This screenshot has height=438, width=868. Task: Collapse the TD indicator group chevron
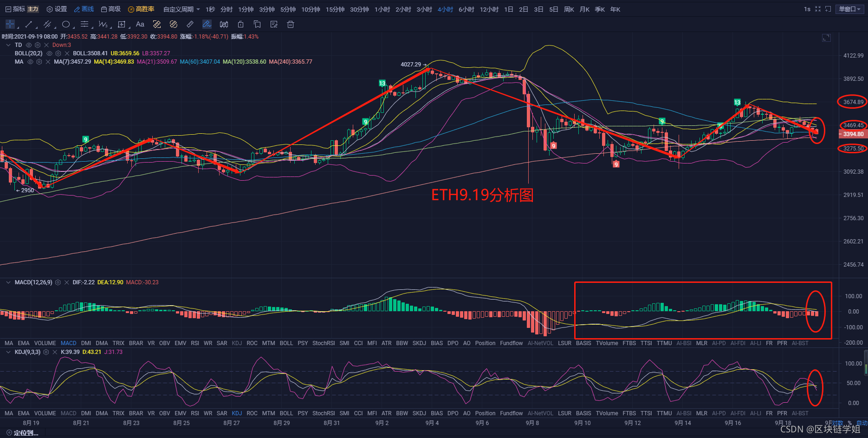tap(8, 45)
